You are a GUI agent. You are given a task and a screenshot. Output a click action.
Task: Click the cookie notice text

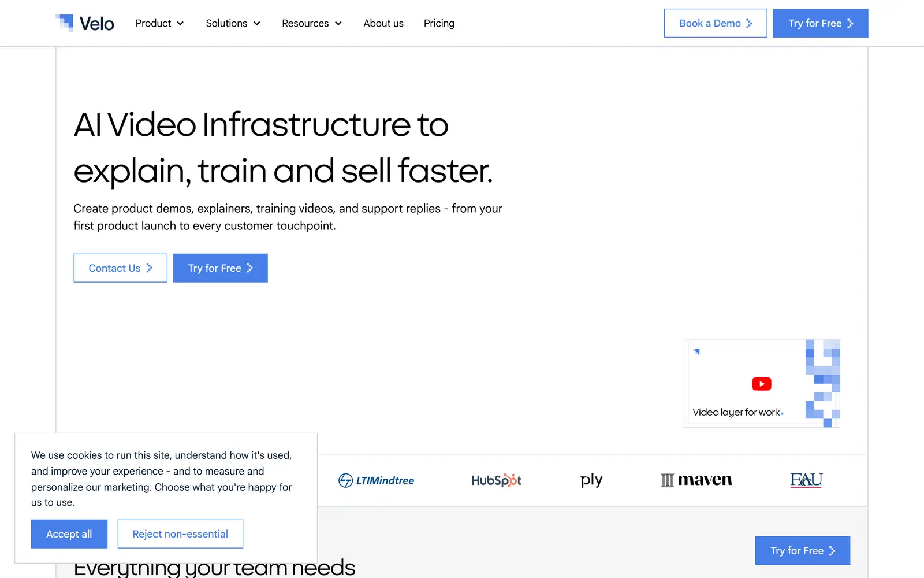162,479
